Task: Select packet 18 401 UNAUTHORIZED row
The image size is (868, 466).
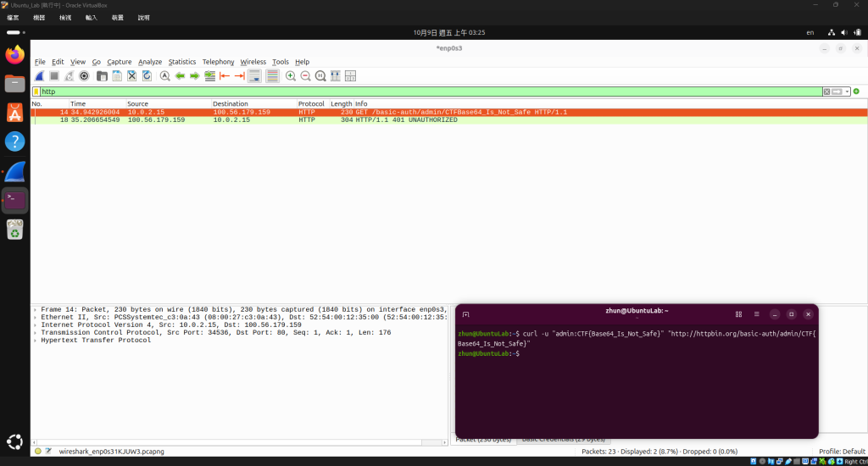Action: coord(449,120)
